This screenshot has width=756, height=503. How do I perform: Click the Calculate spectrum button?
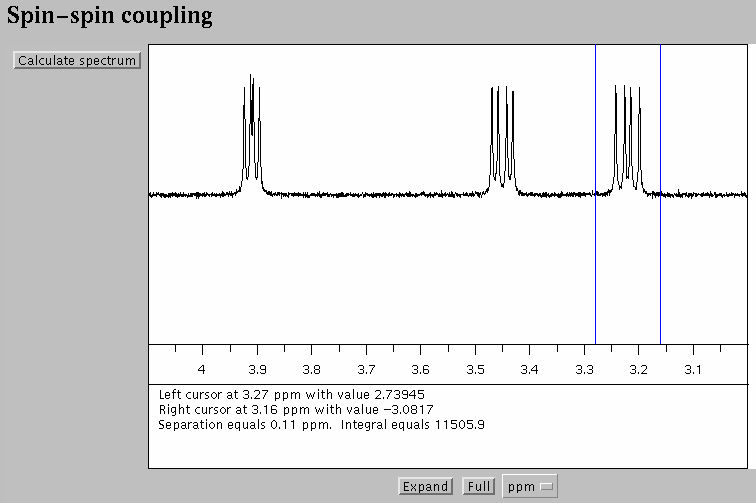click(x=77, y=61)
